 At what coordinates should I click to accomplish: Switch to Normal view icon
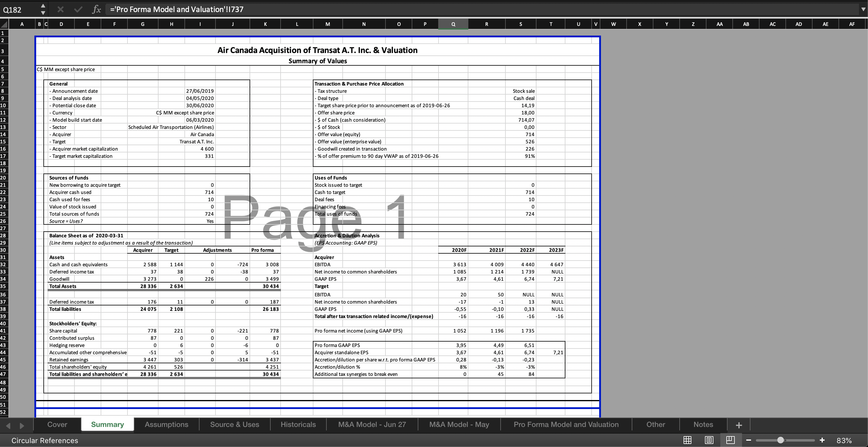pos(687,440)
